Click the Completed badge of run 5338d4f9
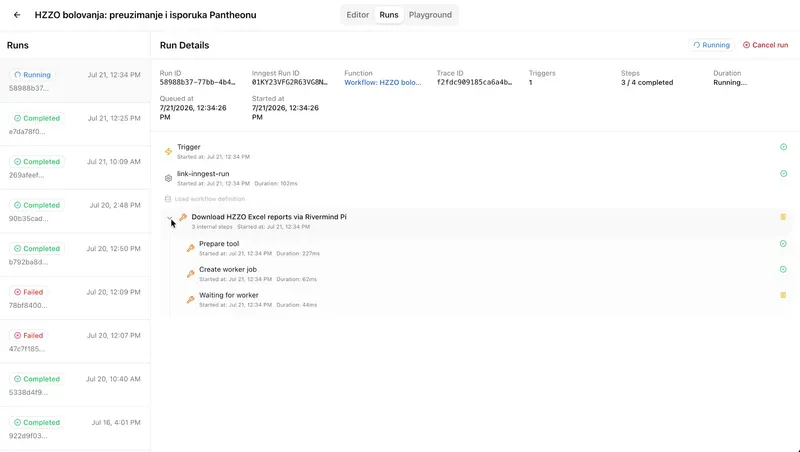The width and height of the screenshot is (800, 452). click(x=37, y=379)
